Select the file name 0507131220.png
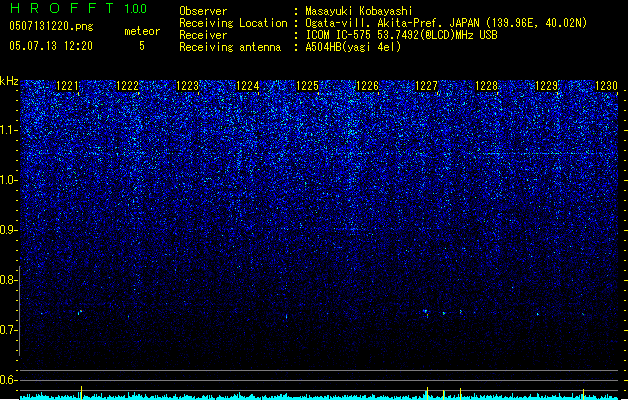The image size is (629, 400). pyautogui.click(x=51, y=26)
